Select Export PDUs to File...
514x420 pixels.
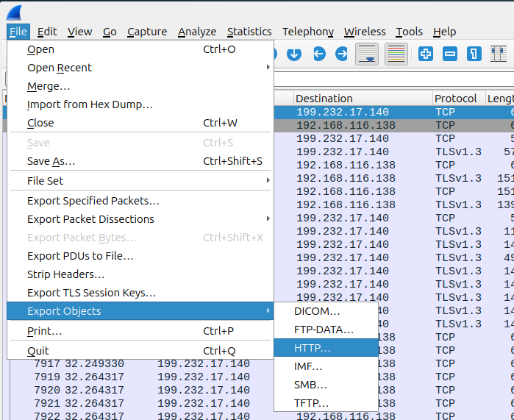click(140, 256)
